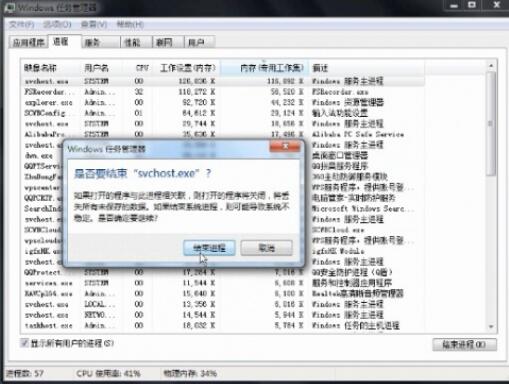509x384 pixels.
Task: Confirm with the dialog's 结束进程 button
Action: tap(209, 248)
